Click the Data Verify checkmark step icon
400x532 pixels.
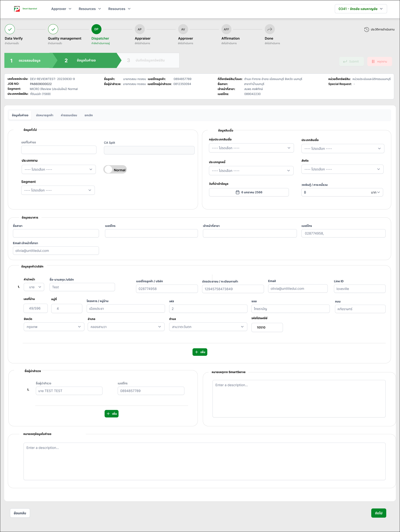point(10,29)
